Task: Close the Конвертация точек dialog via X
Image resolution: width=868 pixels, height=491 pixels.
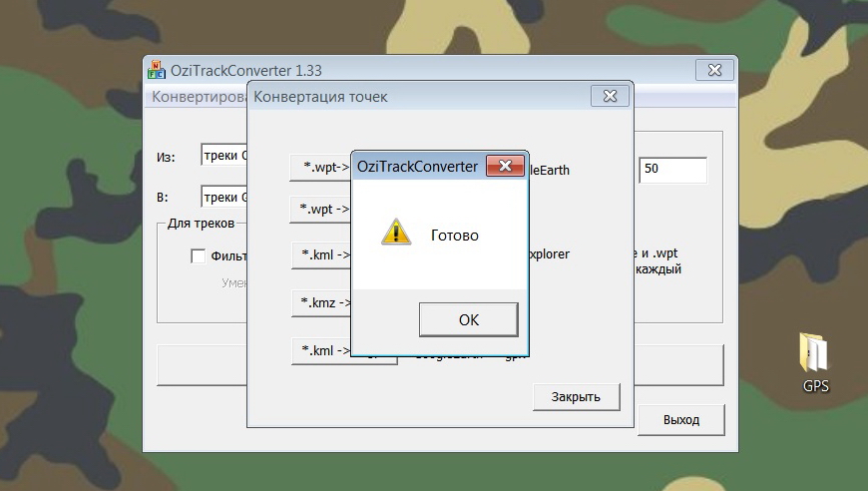Action: point(610,96)
